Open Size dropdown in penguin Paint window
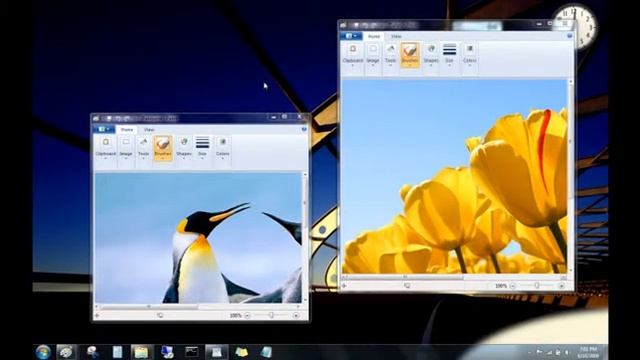 pyautogui.click(x=202, y=148)
